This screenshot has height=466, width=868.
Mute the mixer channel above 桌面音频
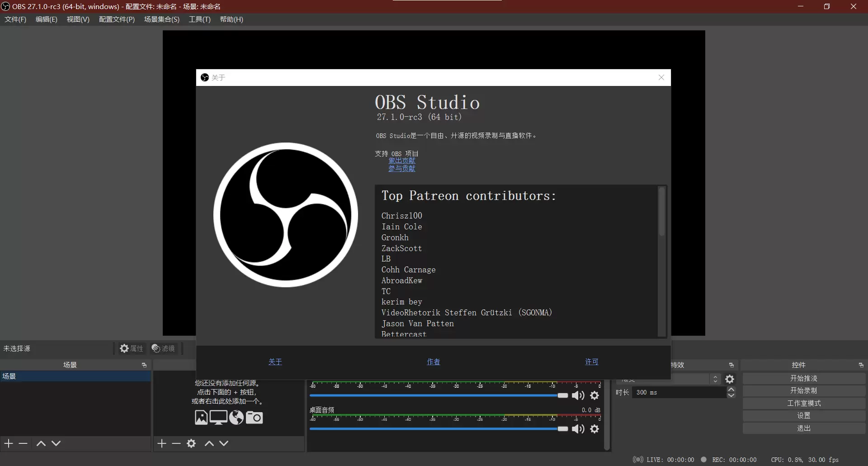(578, 395)
